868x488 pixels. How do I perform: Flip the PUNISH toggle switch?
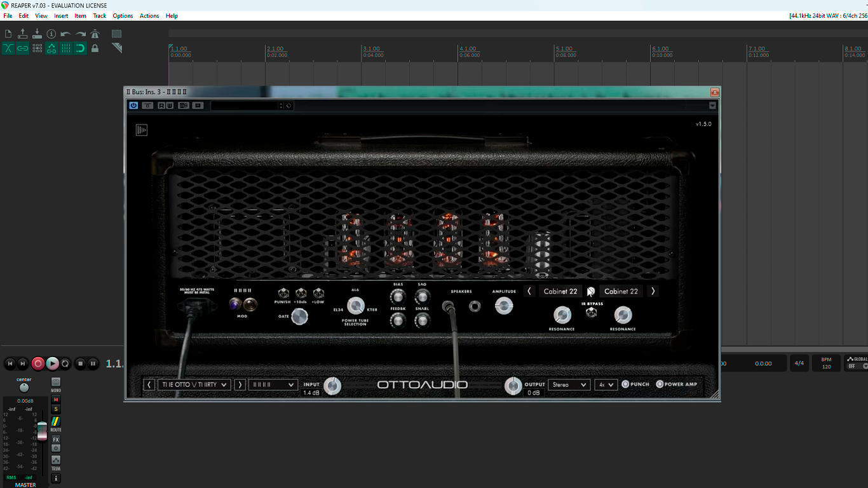(283, 293)
